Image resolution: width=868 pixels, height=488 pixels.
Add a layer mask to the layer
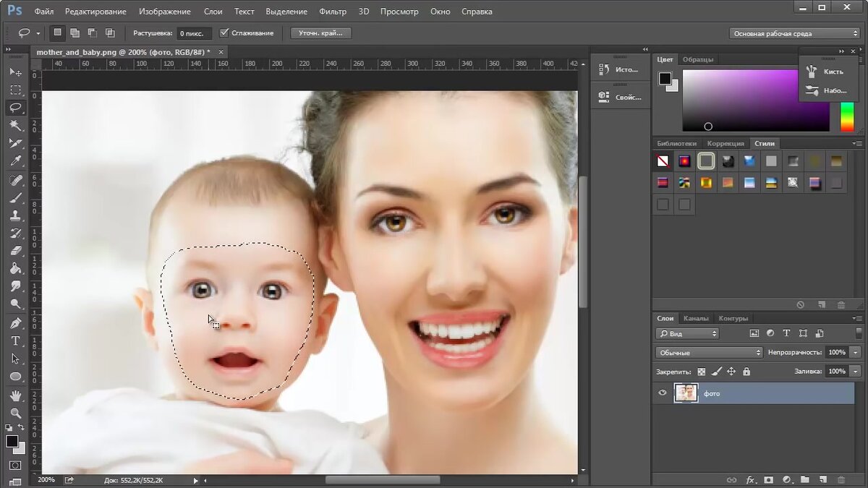768,479
